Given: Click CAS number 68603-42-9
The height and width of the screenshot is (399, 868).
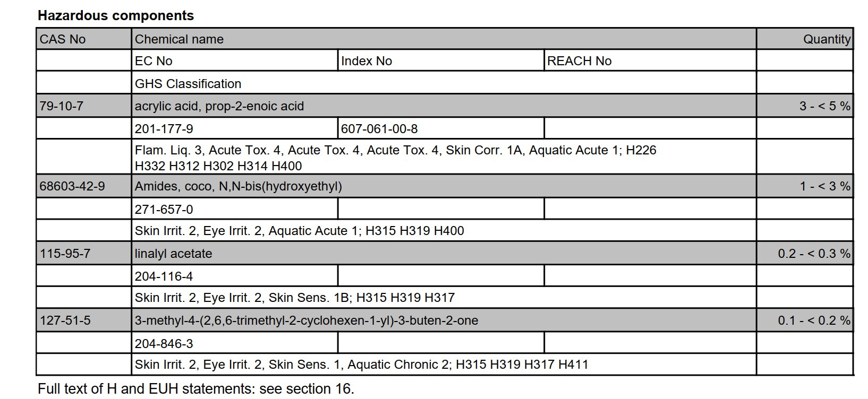Looking at the screenshot, I should 72,186.
